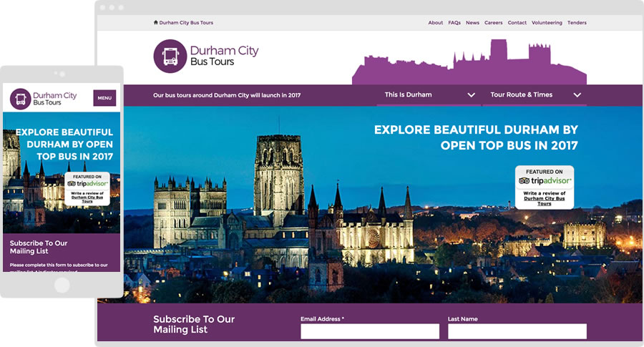This screenshot has height=347, width=644.
Task: Open the About page
Action: click(x=435, y=23)
